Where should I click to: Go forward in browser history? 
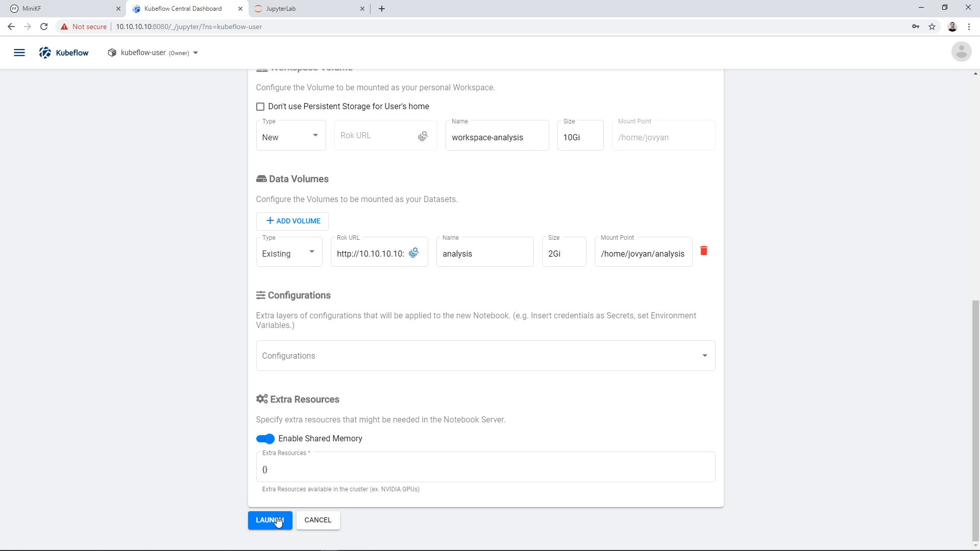(28, 27)
